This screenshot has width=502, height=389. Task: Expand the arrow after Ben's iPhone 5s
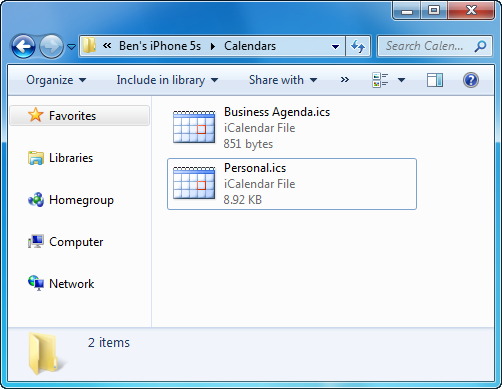[x=213, y=46]
